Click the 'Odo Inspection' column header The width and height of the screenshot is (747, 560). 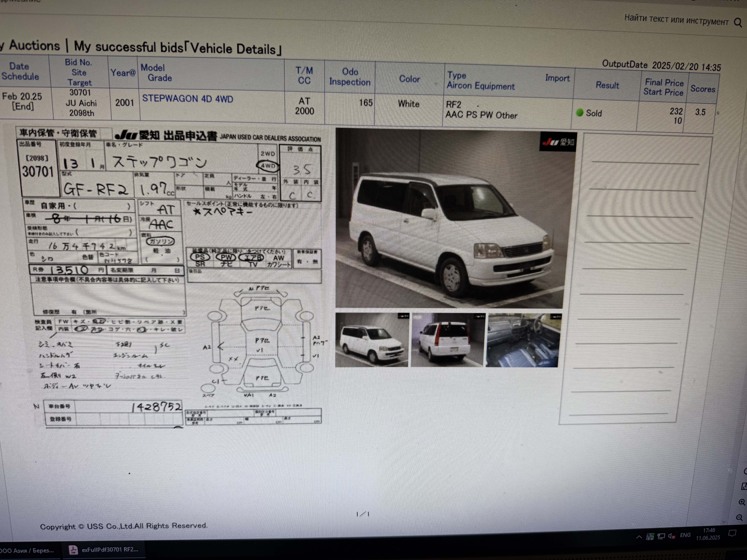pos(350,77)
